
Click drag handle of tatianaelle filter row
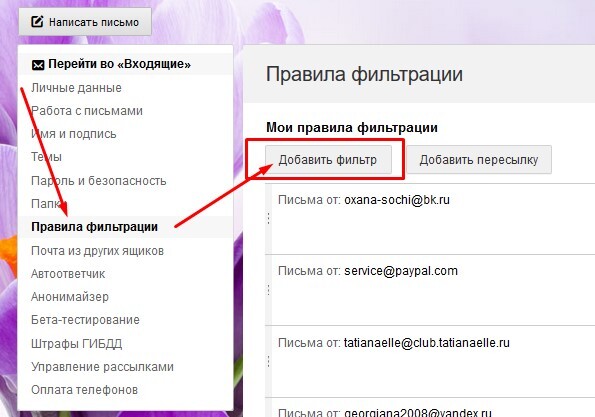pyautogui.click(x=268, y=361)
